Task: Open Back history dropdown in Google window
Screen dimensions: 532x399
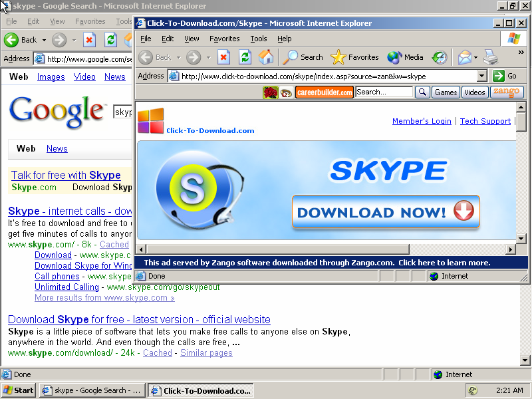Action: click(44, 40)
